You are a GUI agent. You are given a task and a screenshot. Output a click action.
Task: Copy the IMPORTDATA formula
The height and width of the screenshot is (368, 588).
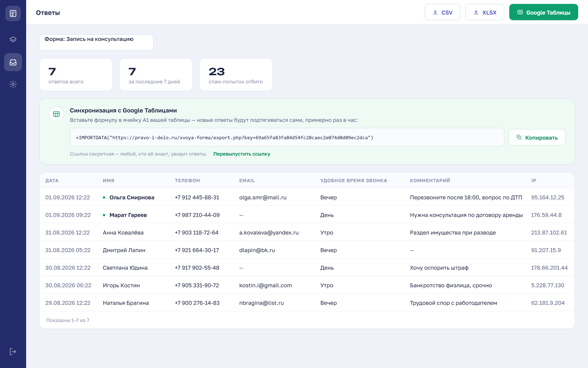point(537,137)
